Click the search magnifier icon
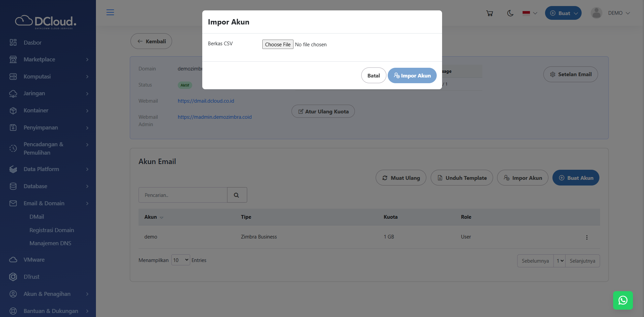Viewport: 644px width, 317px height. pyautogui.click(x=237, y=195)
